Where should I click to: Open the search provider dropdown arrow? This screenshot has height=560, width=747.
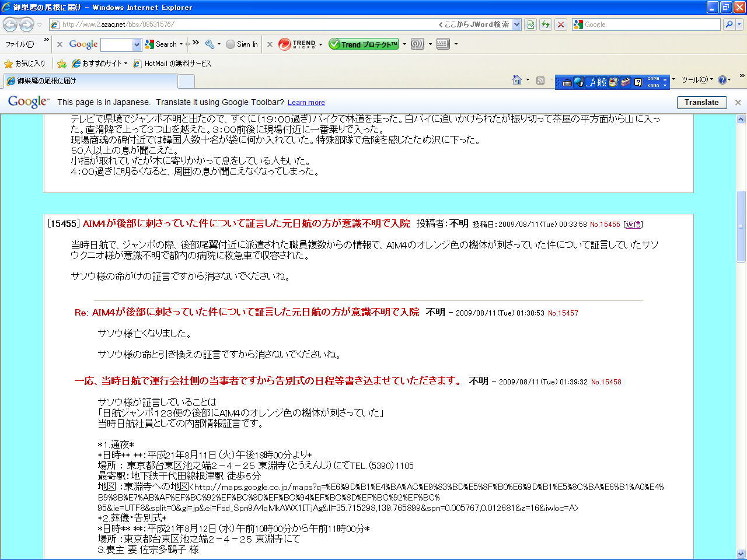point(739,24)
